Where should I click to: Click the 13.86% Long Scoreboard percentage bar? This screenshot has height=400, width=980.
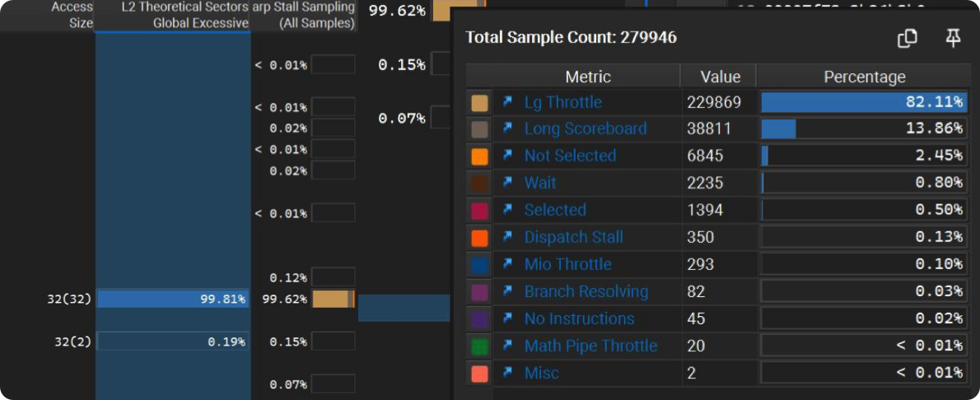[864, 128]
